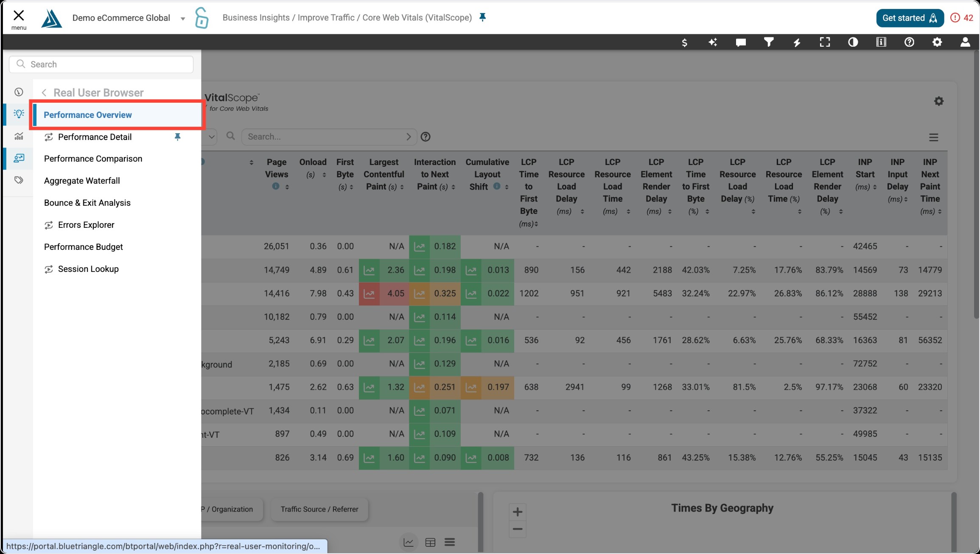Close the menu with the X icon
The image size is (980, 554).
tap(19, 16)
